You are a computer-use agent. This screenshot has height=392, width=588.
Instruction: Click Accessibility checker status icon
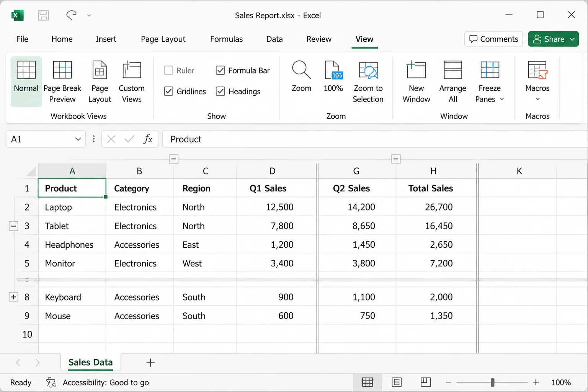(51, 382)
